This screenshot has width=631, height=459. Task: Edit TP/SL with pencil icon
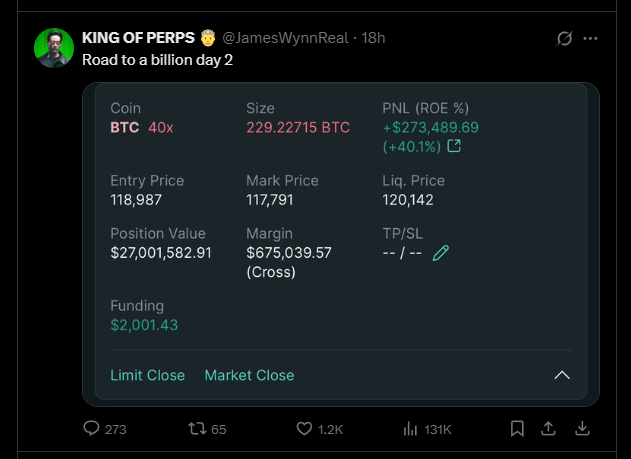click(x=441, y=253)
